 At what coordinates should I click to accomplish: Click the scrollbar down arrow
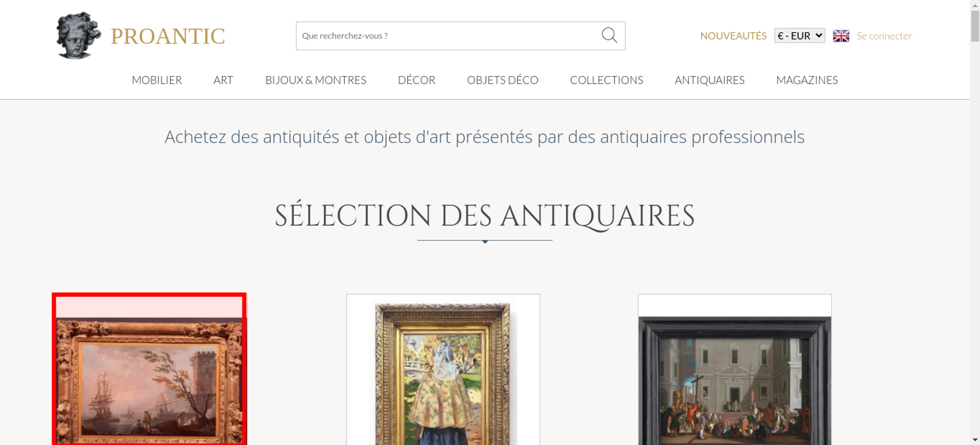(x=975, y=440)
